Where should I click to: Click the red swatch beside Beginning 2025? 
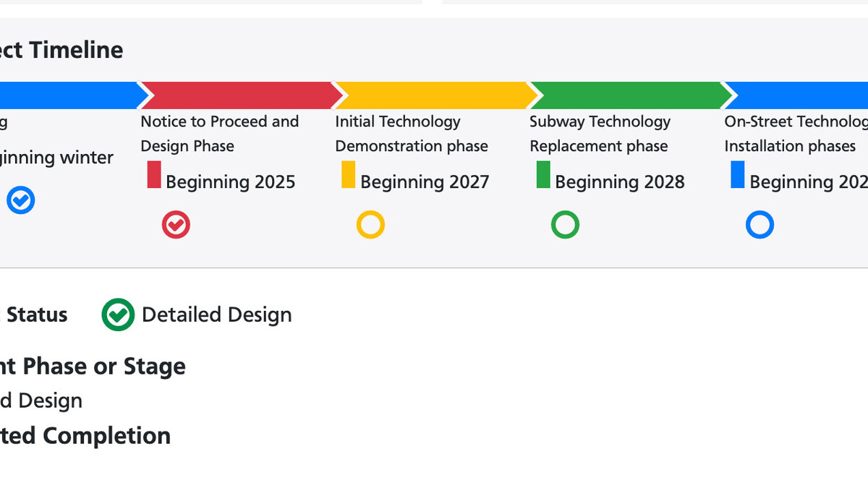pos(154,175)
